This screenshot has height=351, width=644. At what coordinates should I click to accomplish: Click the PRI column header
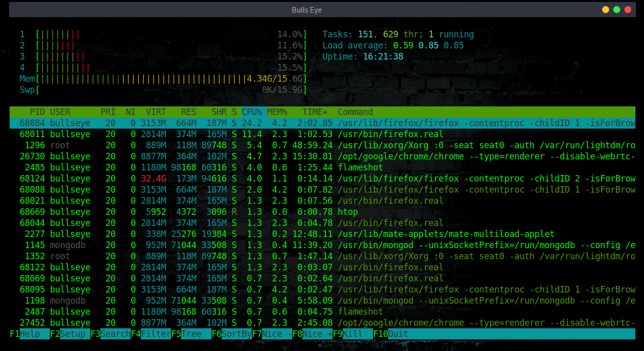(108, 112)
